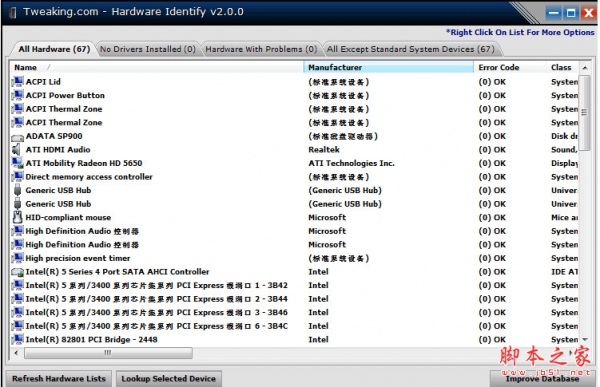Click the ACPI Power Button device icon

pos(18,95)
